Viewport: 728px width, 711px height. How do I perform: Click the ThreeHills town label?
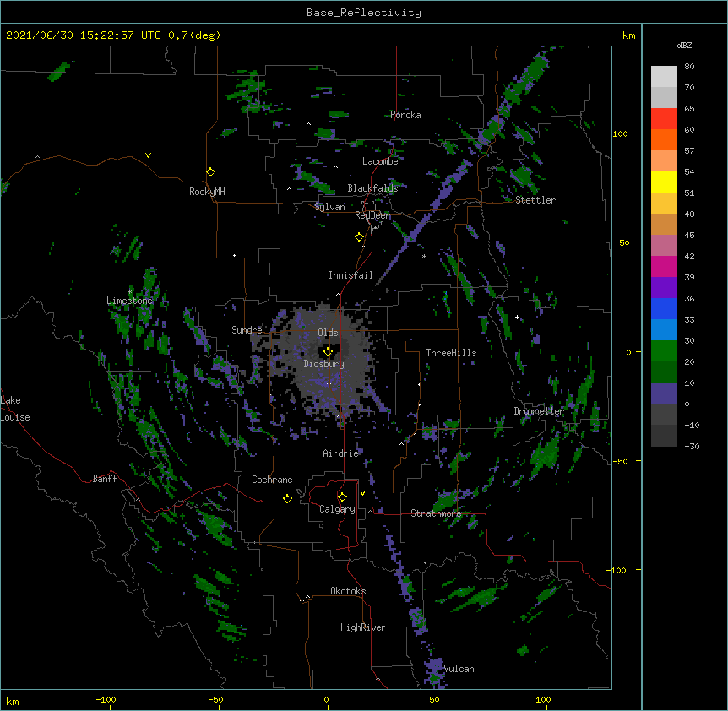click(x=451, y=353)
